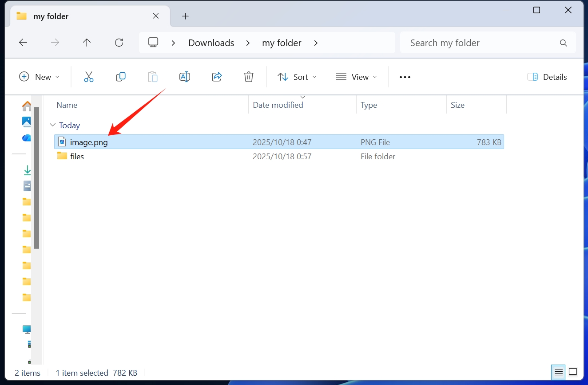The width and height of the screenshot is (588, 385).
Task: Delete selection with the trash icon
Action: point(249,77)
